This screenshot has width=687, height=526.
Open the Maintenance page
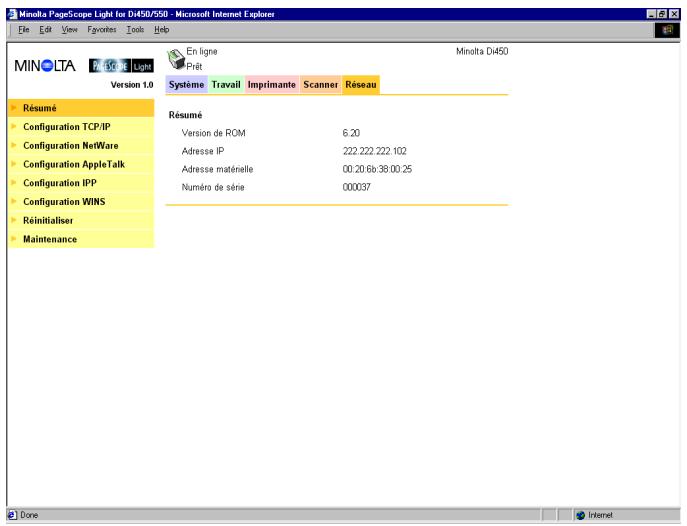(81, 239)
